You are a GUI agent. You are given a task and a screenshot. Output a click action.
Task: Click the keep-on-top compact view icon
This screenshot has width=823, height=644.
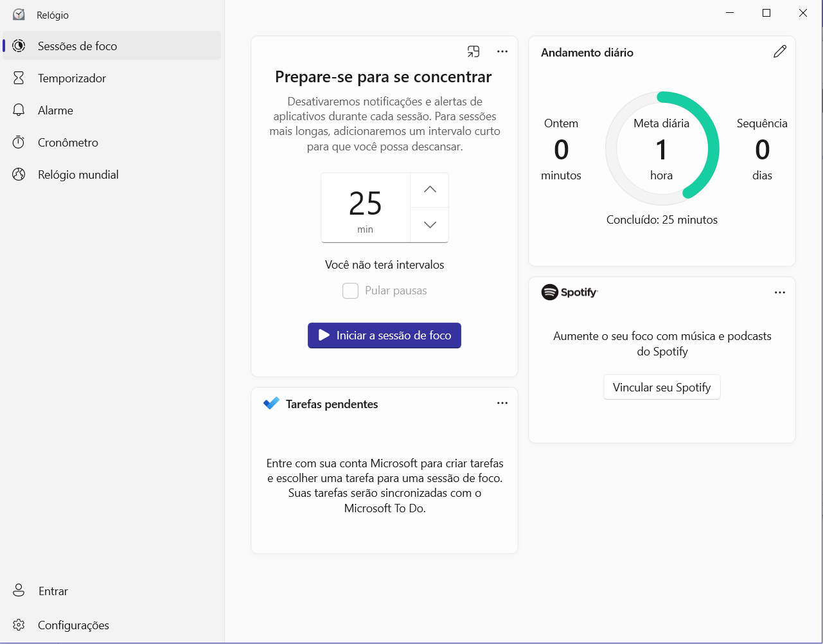[x=473, y=52]
